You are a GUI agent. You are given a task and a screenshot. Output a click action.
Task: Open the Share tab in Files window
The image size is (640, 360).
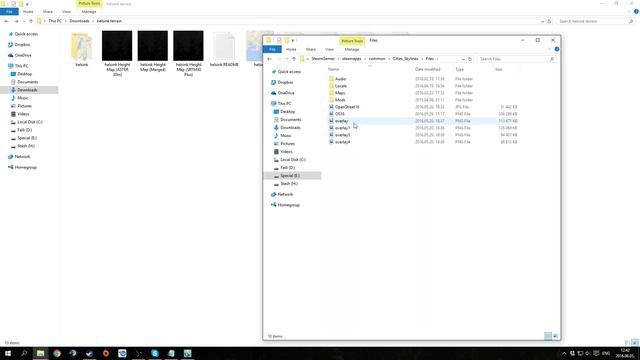[311, 49]
